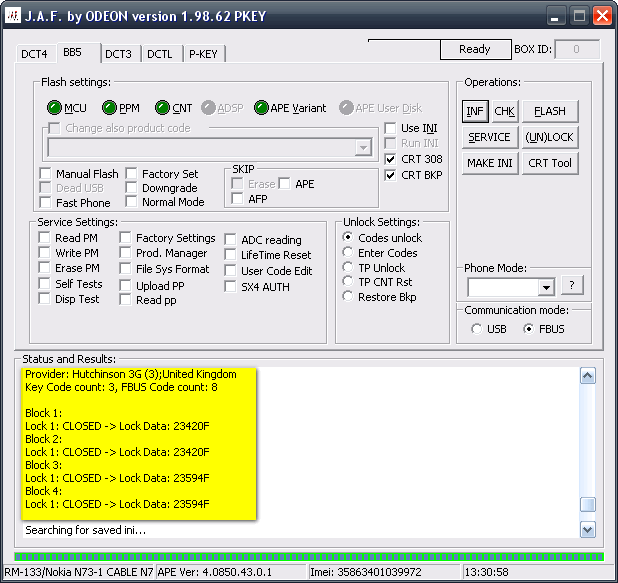Click the 'Provider: Hutchinson 3G' log line
This screenshot has height=583, width=618.
pos(131,374)
